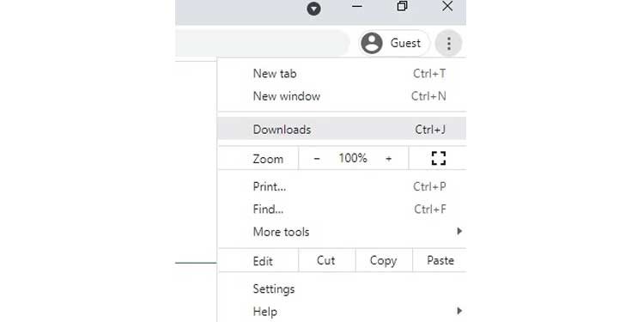644x322 pixels.
Task: Expand the Help submenu arrow
Action: 459,311
